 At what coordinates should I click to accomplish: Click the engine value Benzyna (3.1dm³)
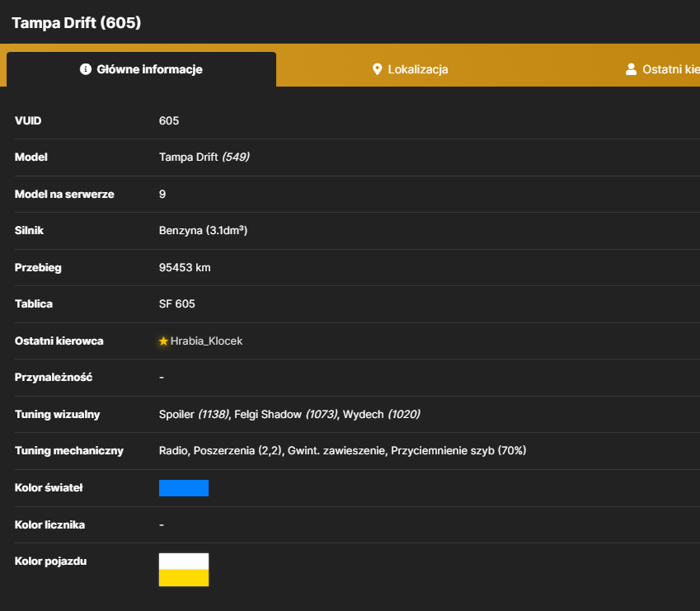pos(203,230)
